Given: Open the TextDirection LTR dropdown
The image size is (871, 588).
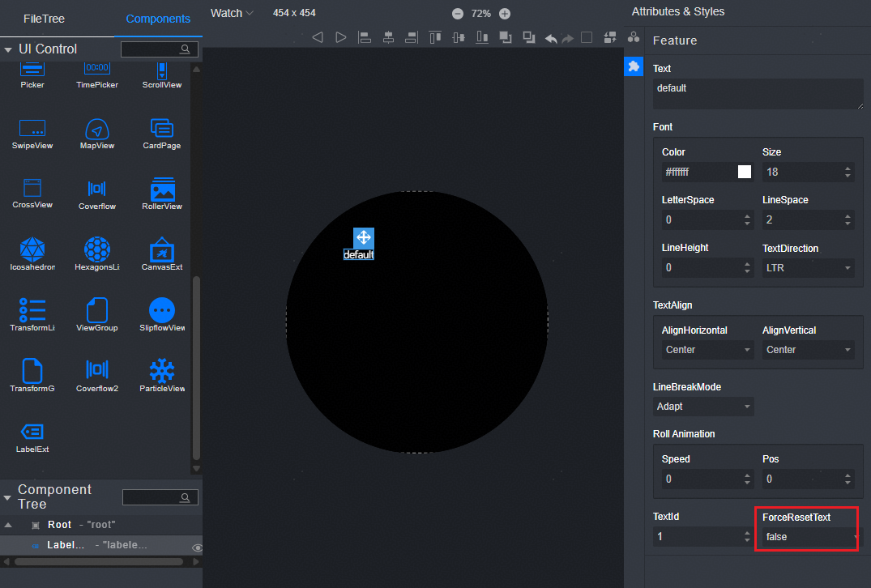Looking at the screenshot, I should 808,268.
